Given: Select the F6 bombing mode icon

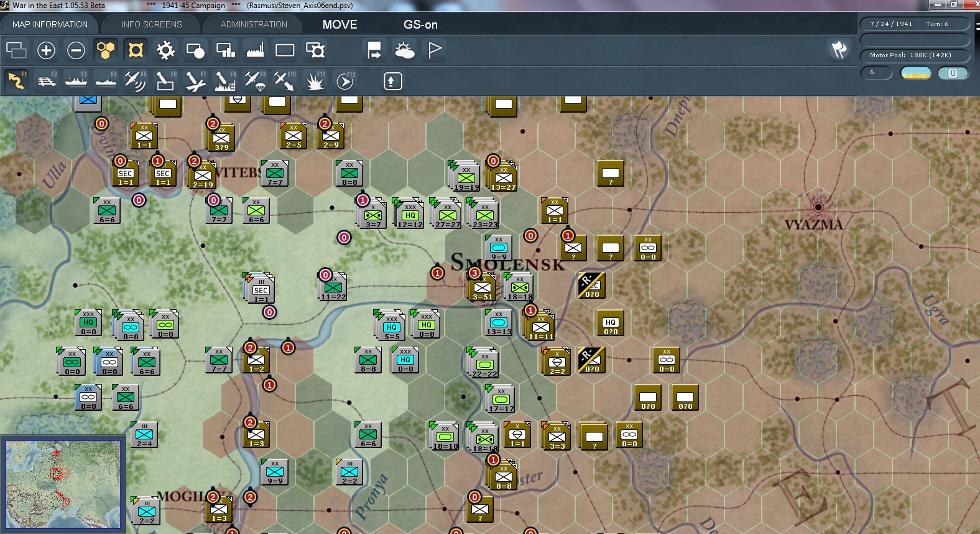Looking at the screenshot, I should tap(165, 81).
